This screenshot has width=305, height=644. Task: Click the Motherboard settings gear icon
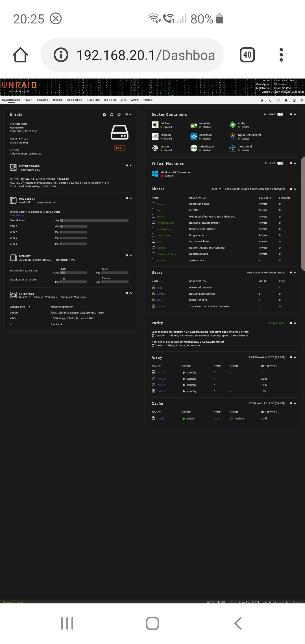coord(127,166)
